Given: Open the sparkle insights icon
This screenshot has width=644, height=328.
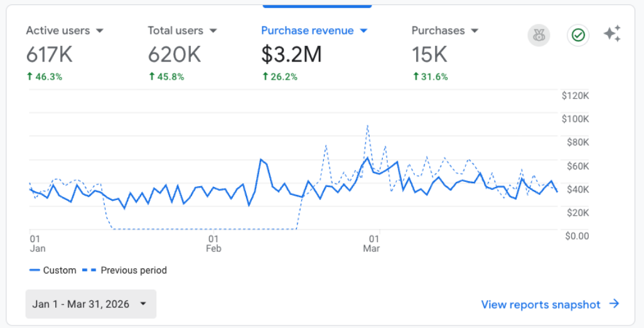Looking at the screenshot, I should coord(612,34).
